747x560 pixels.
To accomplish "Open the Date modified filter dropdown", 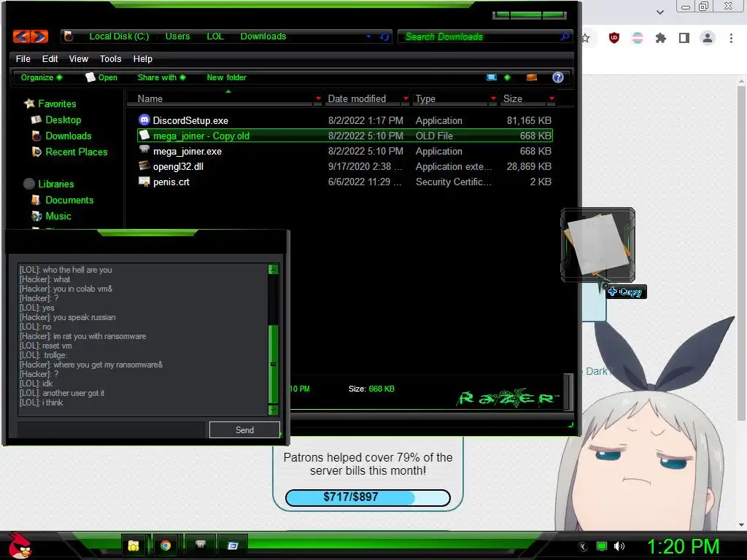I will tap(406, 98).
